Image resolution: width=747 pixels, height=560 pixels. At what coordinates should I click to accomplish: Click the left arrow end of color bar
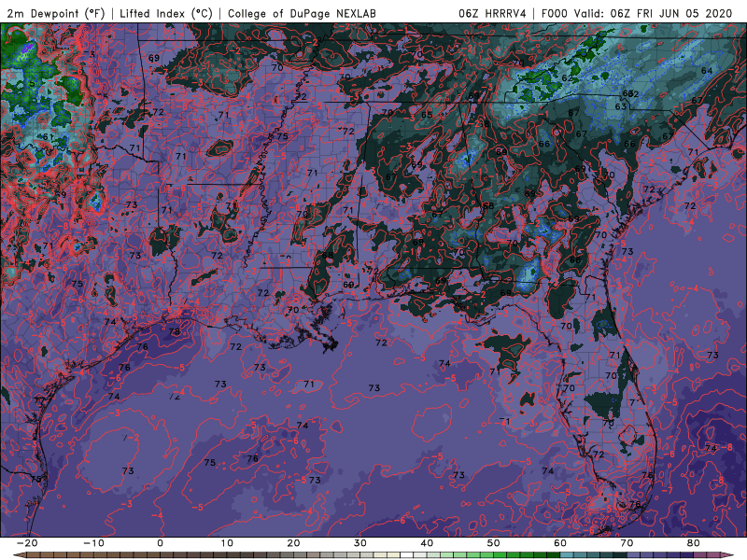click(x=18, y=555)
